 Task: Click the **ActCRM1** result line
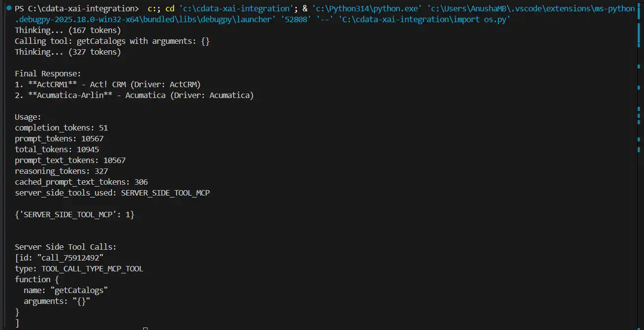coord(108,84)
